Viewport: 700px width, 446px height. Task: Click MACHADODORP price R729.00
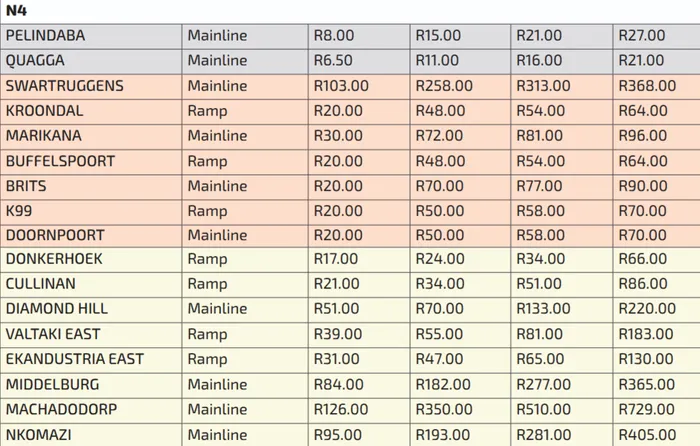point(643,409)
